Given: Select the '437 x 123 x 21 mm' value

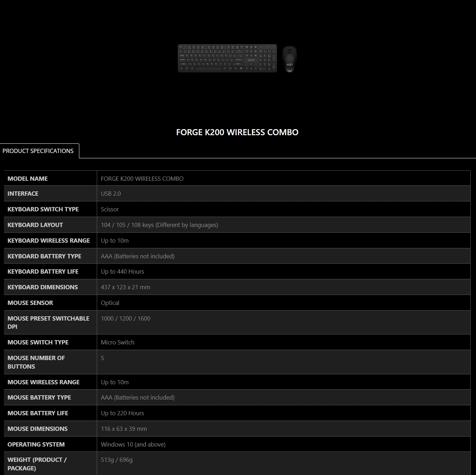Looking at the screenshot, I should tap(126, 287).
